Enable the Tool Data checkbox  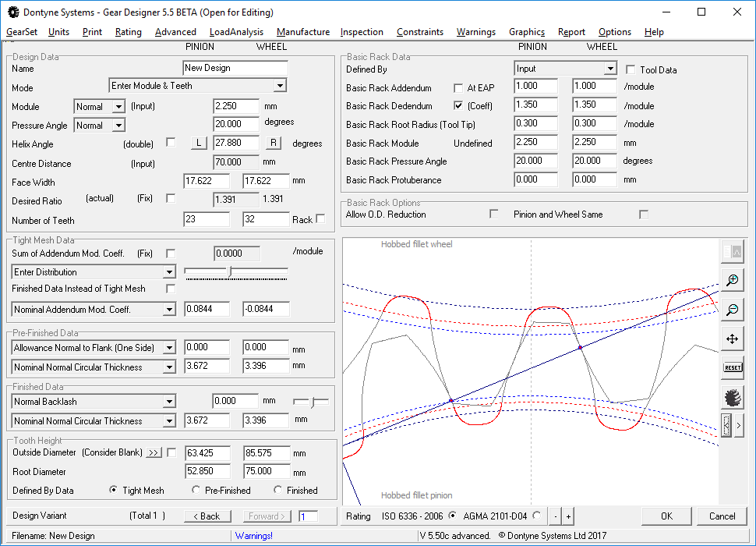[x=631, y=69]
